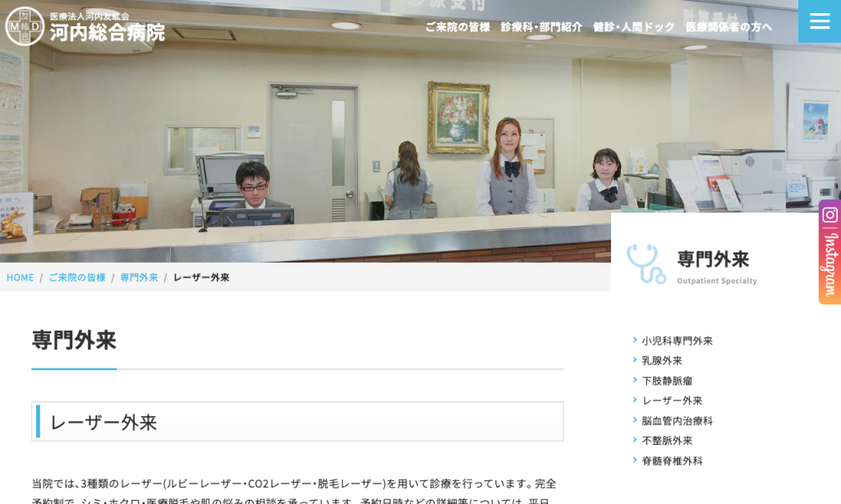
Task: Open 小児科専門外来 in sidebar list
Action: tap(677, 341)
